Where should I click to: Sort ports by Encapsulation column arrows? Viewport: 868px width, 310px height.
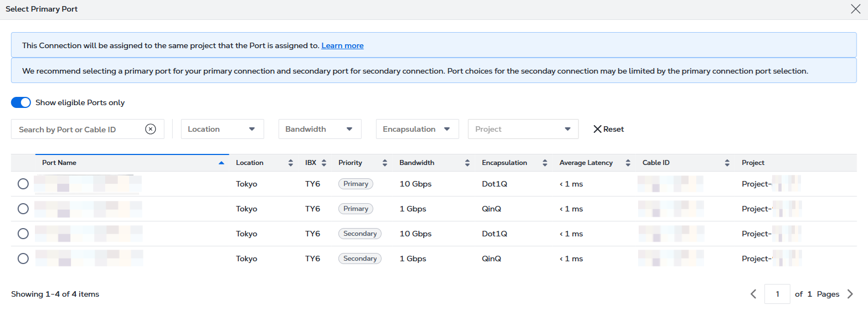545,163
